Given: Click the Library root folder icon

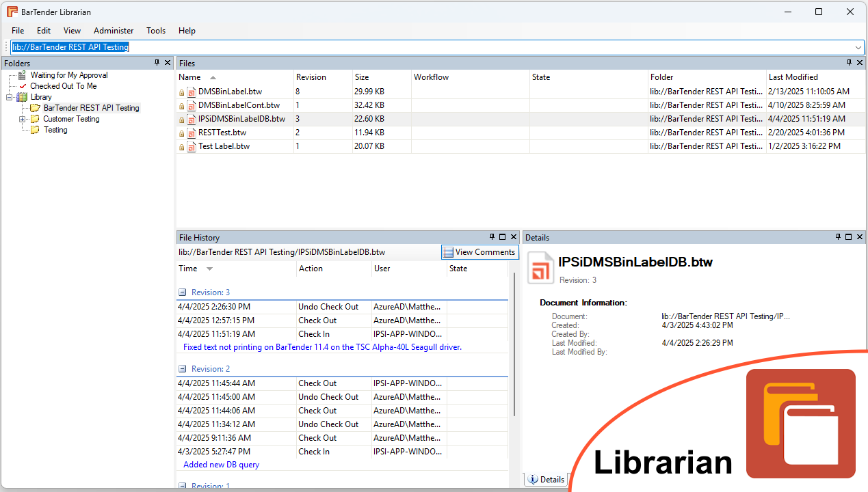Looking at the screenshot, I should [23, 97].
